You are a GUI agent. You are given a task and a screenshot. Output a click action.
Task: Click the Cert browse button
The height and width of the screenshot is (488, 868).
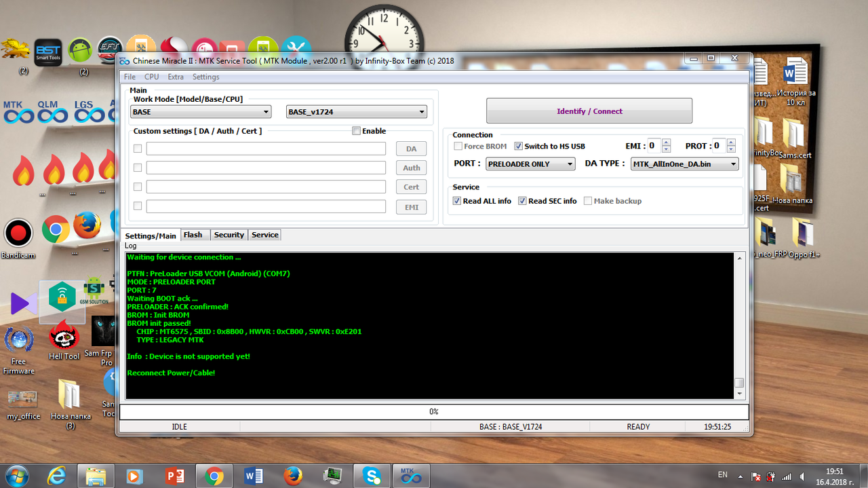412,187
